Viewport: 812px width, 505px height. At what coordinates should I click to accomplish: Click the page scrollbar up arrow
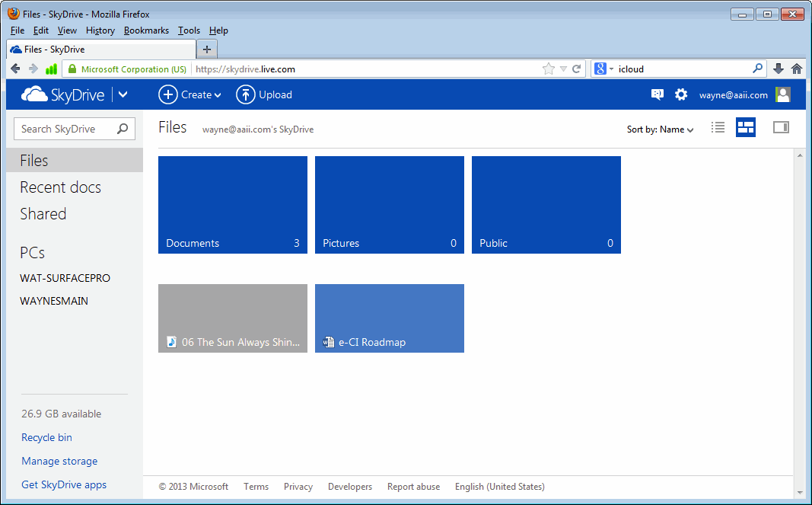[x=800, y=155]
